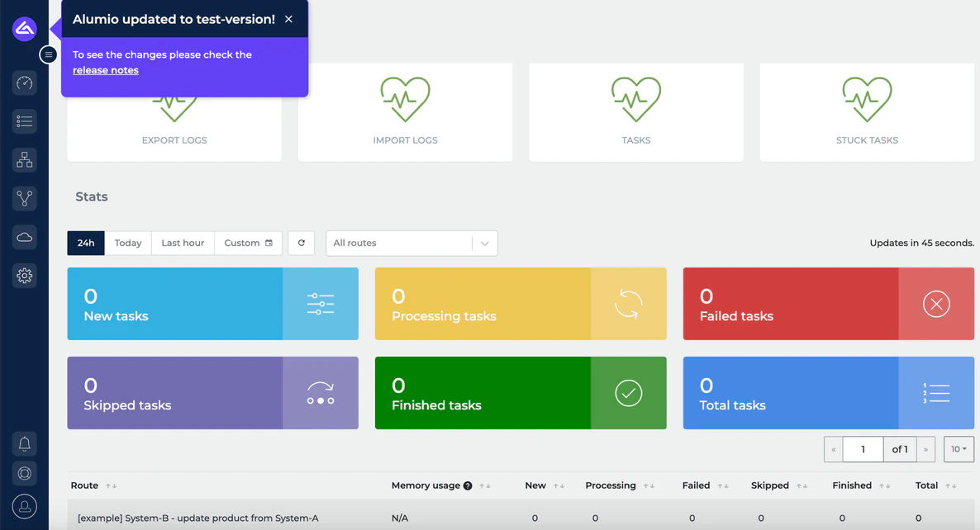Click the Failed tasks cross icon
Image resolution: width=980 pixels, height=530 pixels.
point(936,304)
